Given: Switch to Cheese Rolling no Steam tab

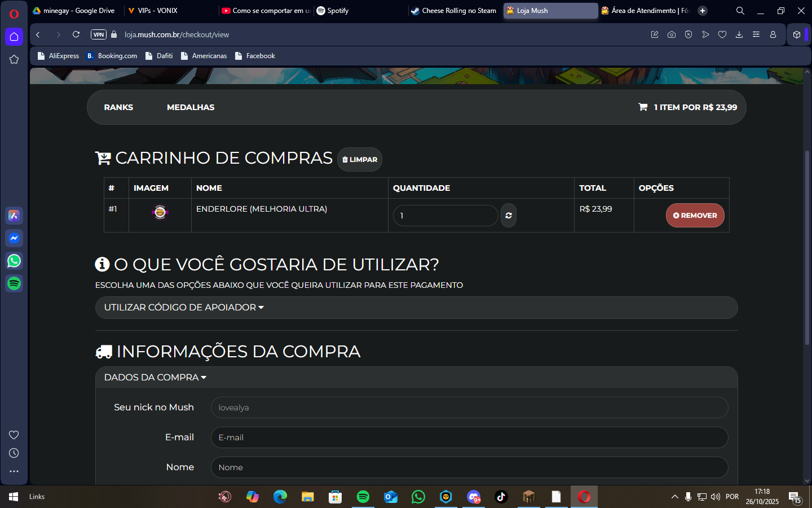Looking at the screenshot, I should [455, 11].
